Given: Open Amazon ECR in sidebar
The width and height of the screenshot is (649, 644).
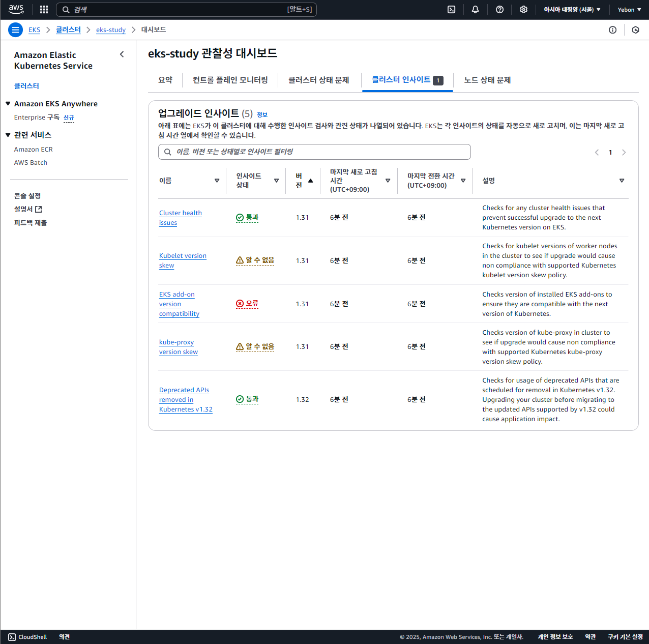Looking at the screenshot, I should [x=34, y=150].
